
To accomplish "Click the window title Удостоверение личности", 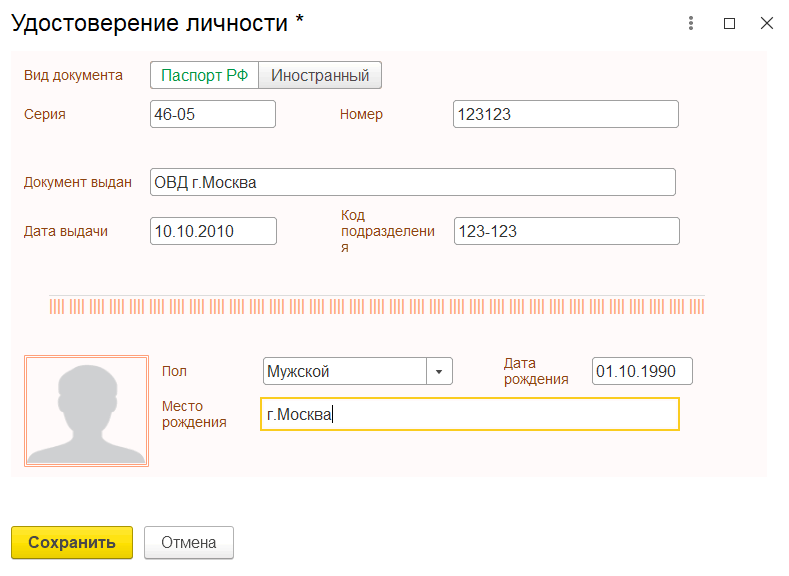I will click(157, 24).
